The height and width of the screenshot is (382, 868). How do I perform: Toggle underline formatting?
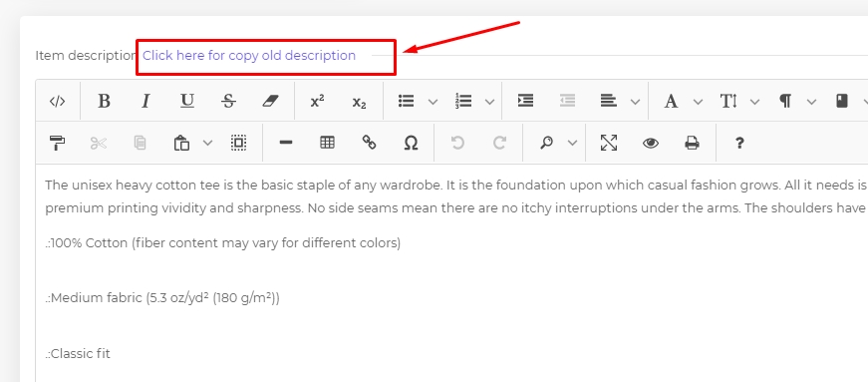tap(187, 101)
